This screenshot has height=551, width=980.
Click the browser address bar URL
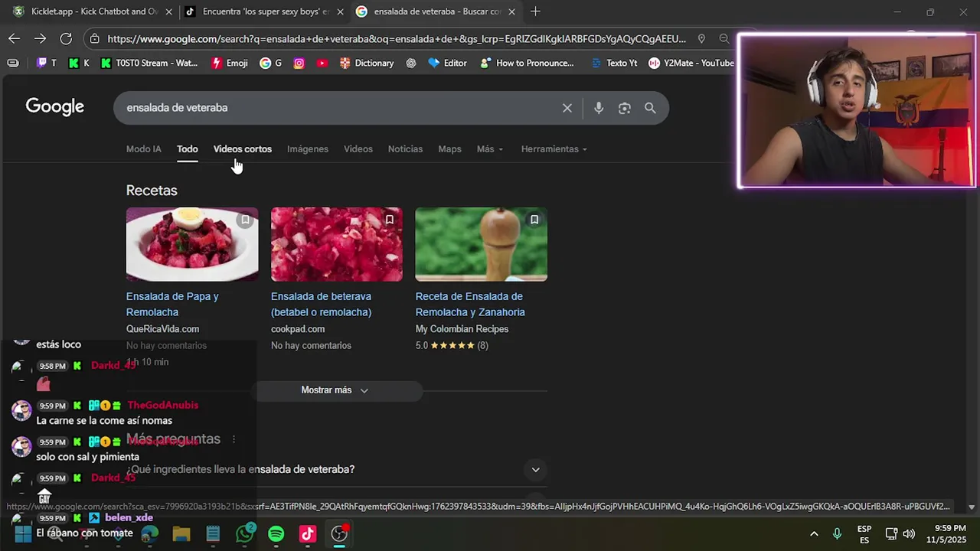pos(397,38)
